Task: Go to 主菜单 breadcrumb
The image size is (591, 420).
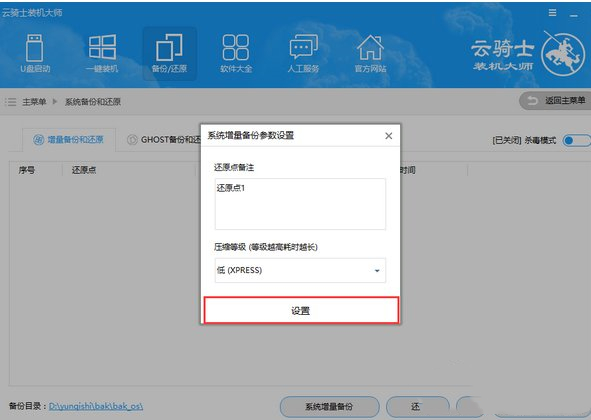Action: (34, 102)
